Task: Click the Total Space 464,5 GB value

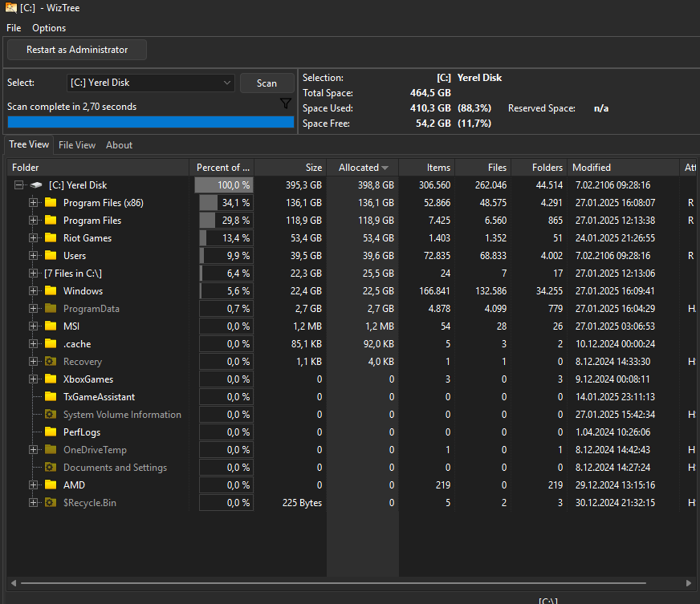Action: 430,93
